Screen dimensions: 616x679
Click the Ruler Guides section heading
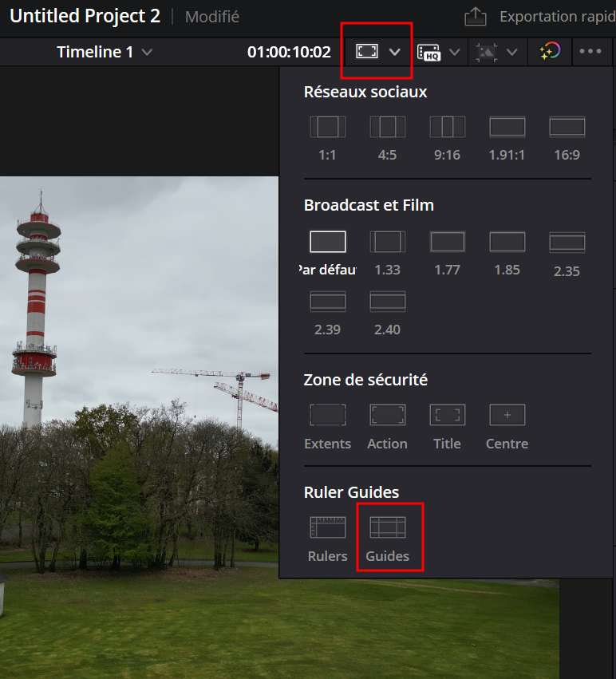click(351, 492)
